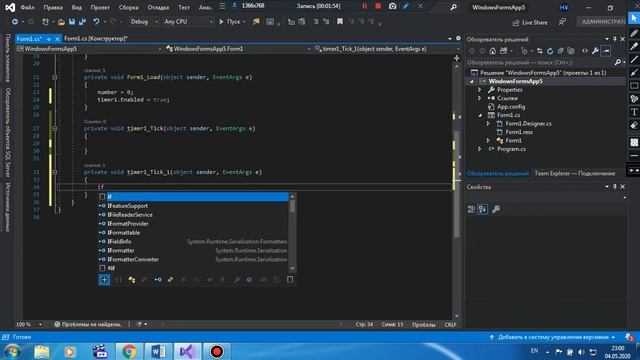Click the categorized view icon in Properties
The width and height of the screenshot is (640, 360).
point(471,209)
